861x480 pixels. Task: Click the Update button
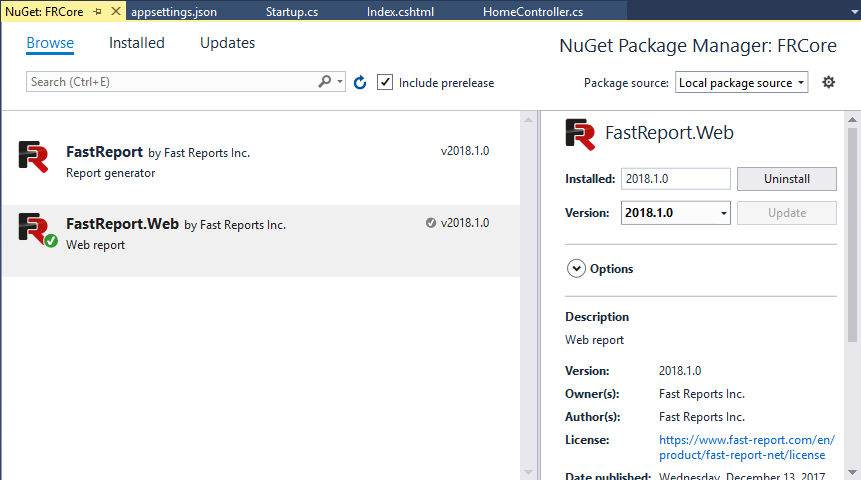tap(786, 213)
